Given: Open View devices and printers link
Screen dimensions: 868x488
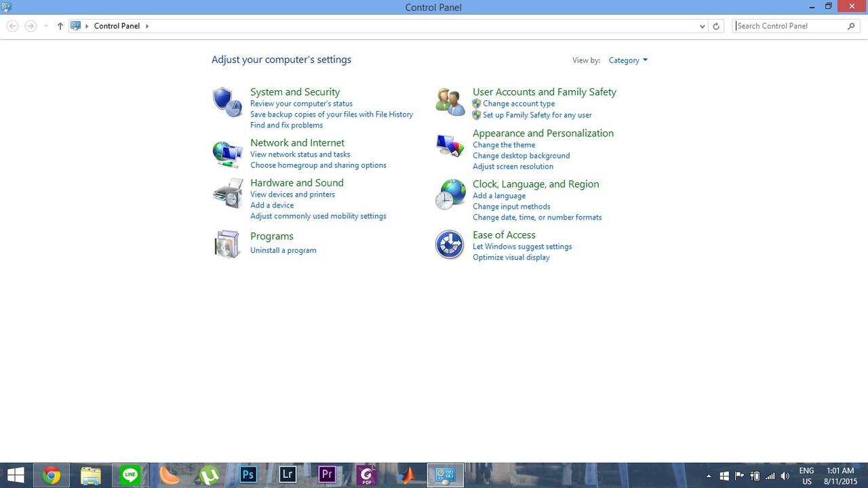Looking at the screenshot, I should [x=292, y=195].
